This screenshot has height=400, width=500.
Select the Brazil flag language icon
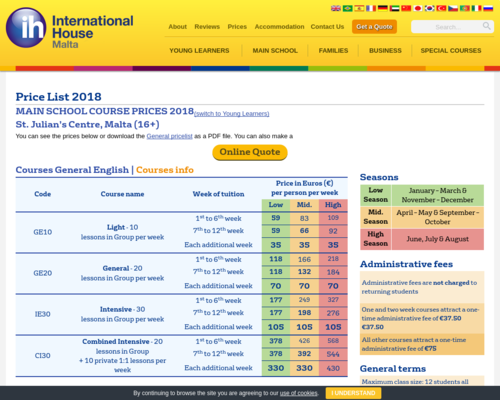(x=347, y=8)
